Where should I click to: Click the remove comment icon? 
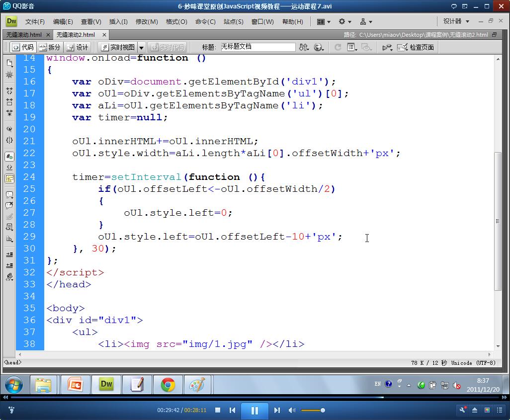9,205
